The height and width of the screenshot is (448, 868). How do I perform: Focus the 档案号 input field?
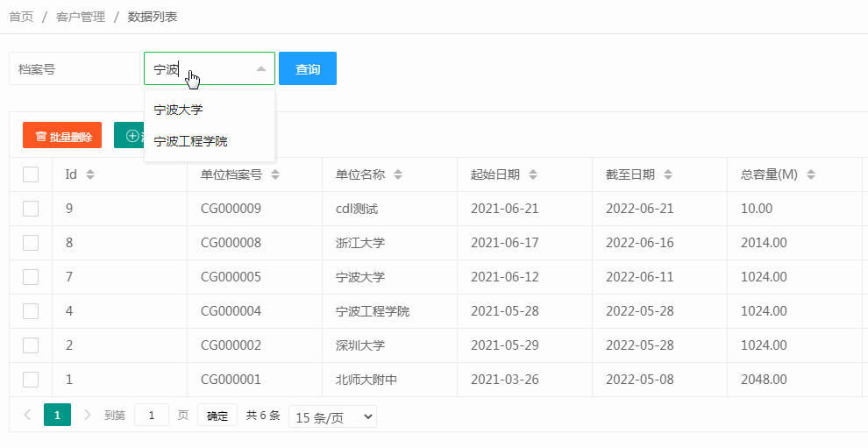75,68
